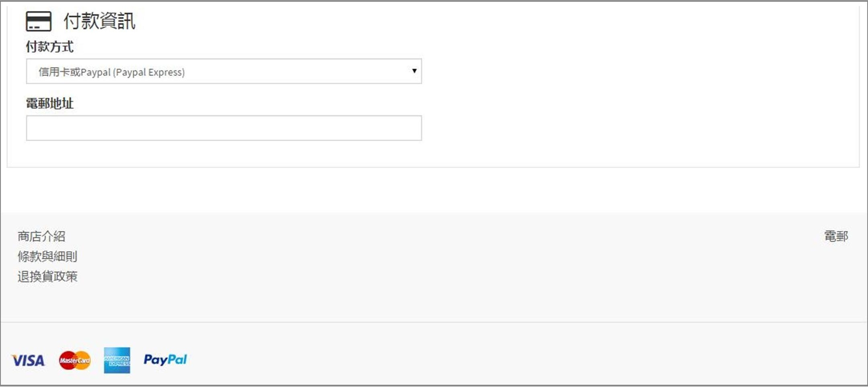868x387 pixels.
Task: Click the 電郵地址 field label
Action: [49, 104]
